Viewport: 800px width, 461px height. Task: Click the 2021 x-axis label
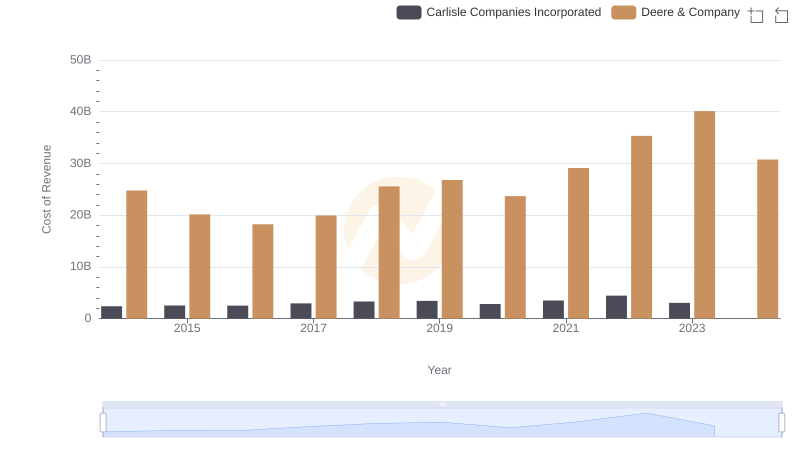pyautogui.click(x=566, y=328)
